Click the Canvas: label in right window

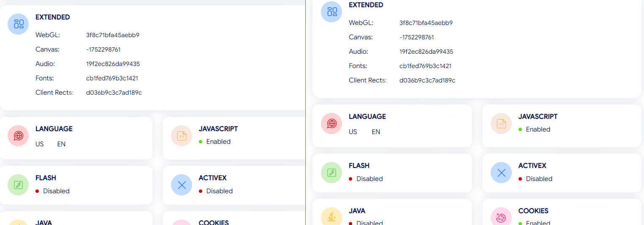361,37
